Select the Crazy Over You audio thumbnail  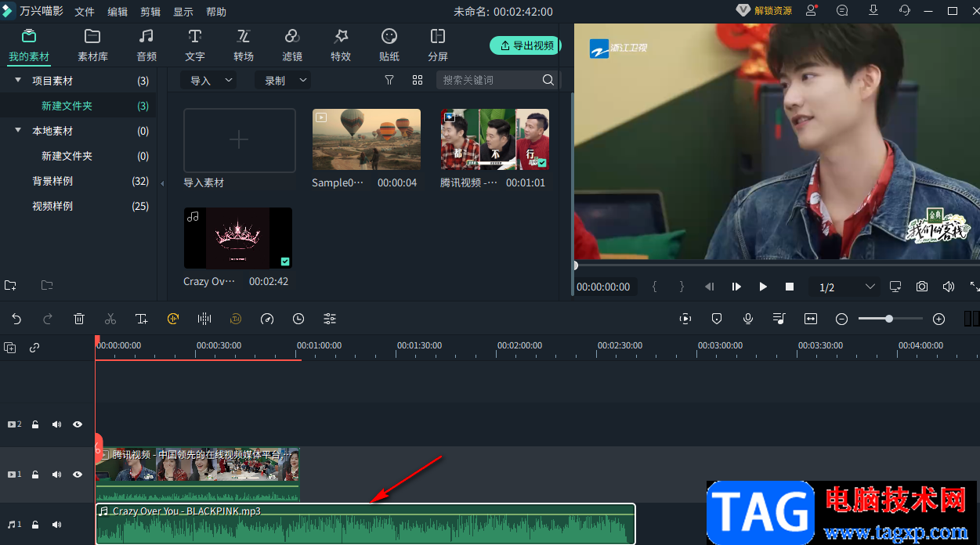point(238,238)
